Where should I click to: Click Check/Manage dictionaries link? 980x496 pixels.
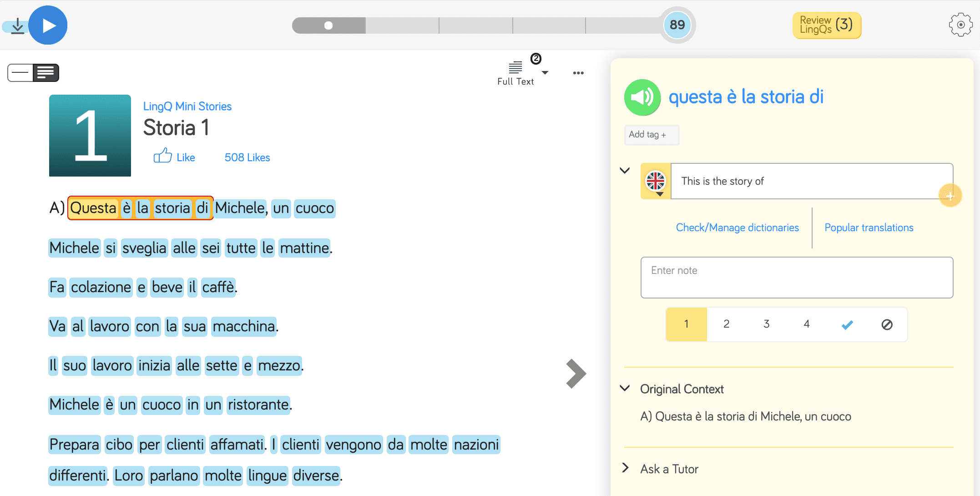coord(737,228)
